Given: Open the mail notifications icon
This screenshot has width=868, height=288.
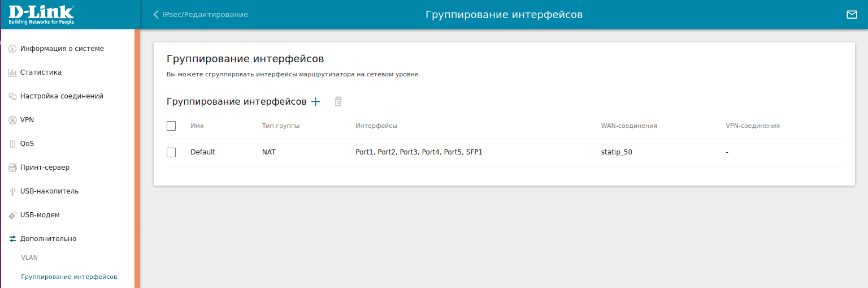Looking at the screenshot, I should pyautogui.click(x=852, y=15).
